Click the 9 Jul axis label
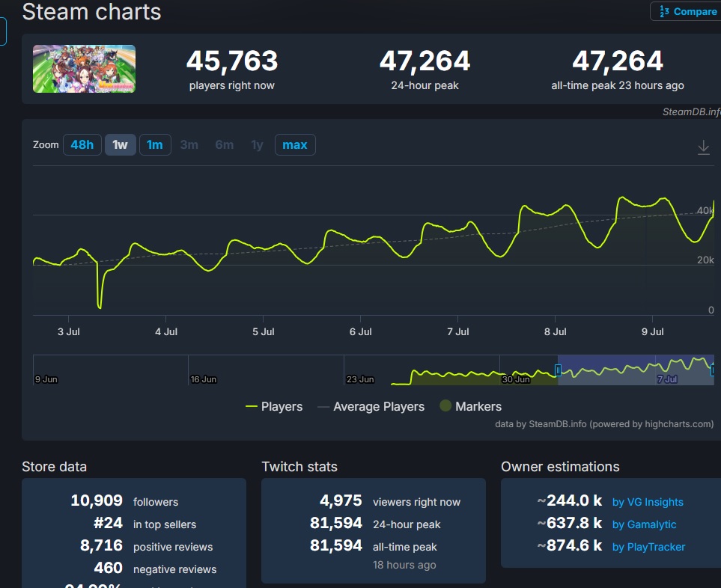The height and width of the screenshot is (588, 721). point(652,331)
